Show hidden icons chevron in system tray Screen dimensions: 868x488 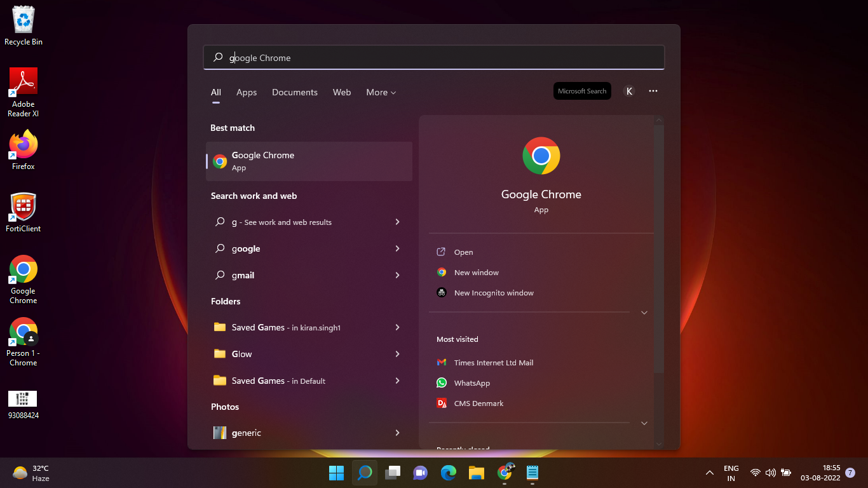(710, 473)
